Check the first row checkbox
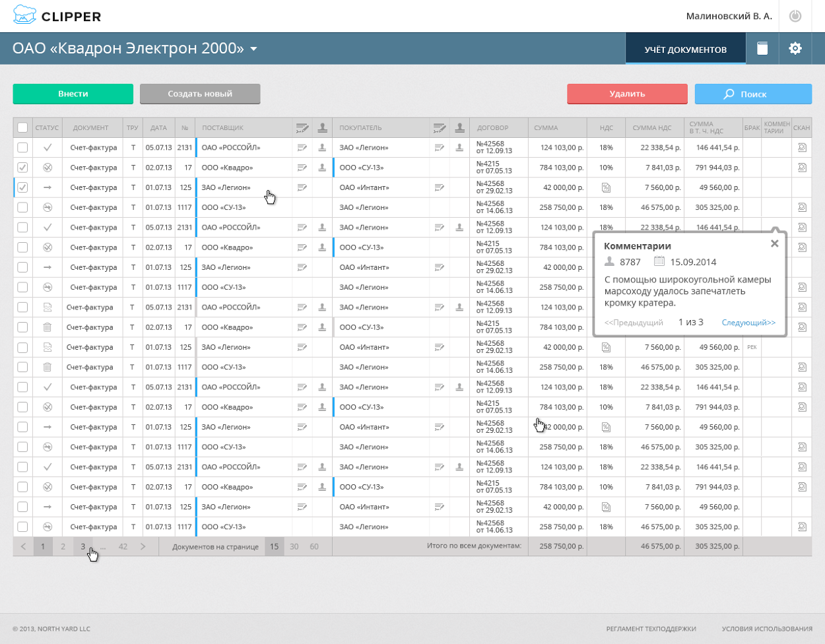The width and height of the screenshot is (825, 644). pyautogui.click(x=22, y=148)
